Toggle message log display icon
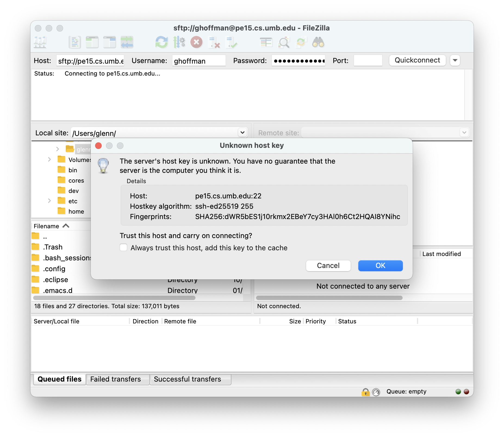 [75, 42]
